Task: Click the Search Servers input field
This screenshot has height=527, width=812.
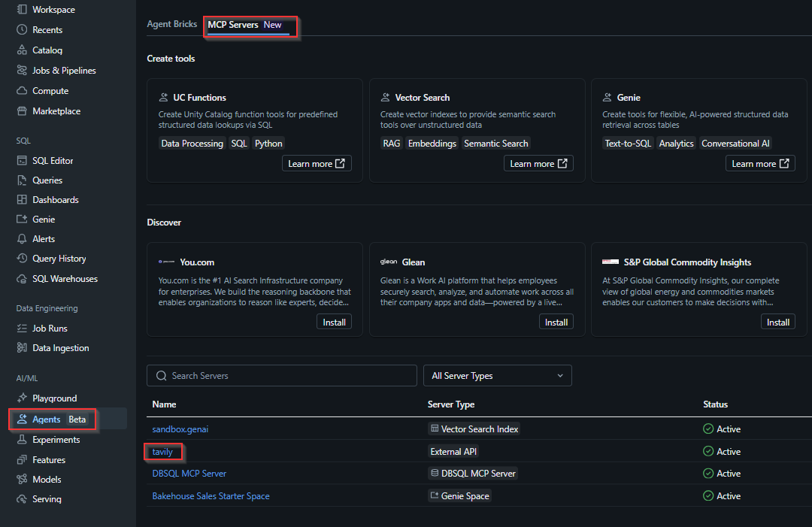Action: click(281, 375)
